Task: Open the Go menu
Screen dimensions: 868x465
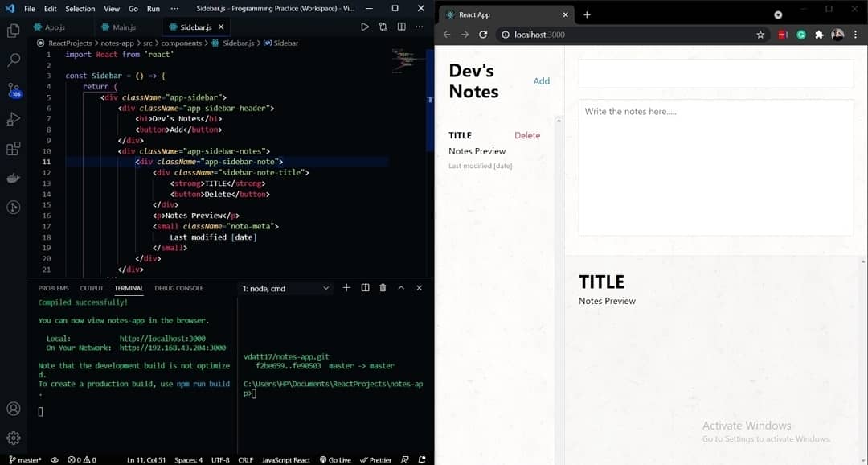Action: (x=133, y=9)
